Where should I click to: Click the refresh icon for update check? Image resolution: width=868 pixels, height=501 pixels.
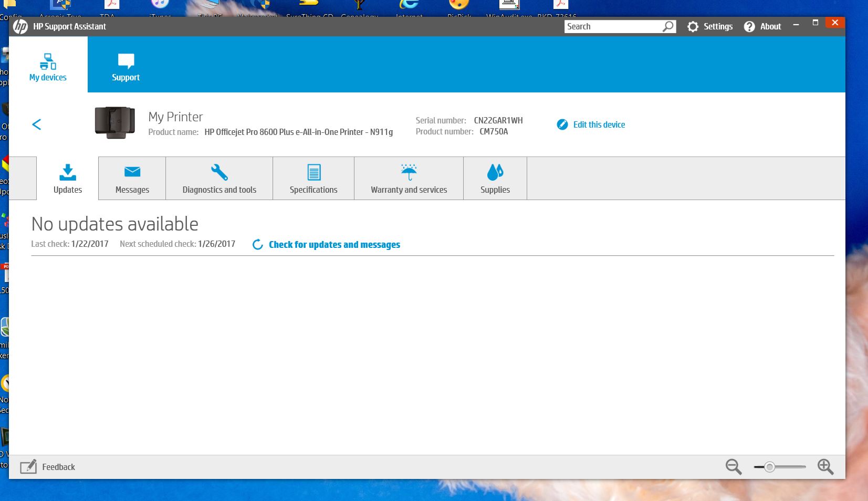[x=257, y=245]
